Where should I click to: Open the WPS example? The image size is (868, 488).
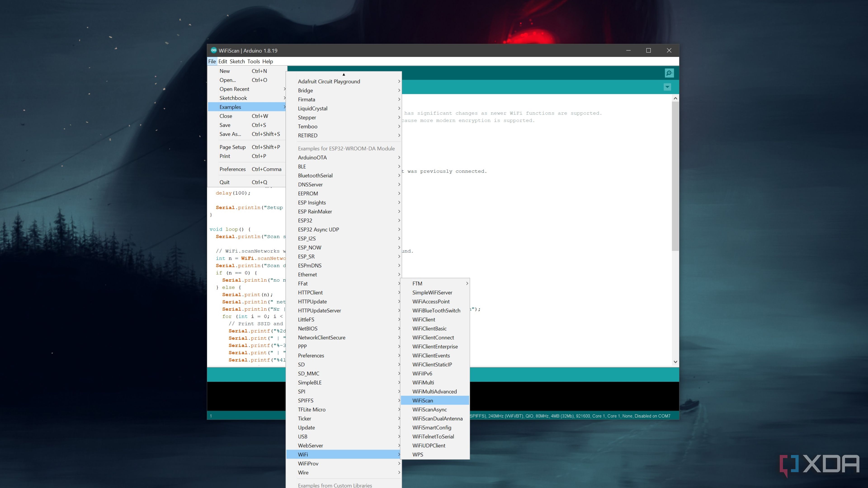pos(435,455)
